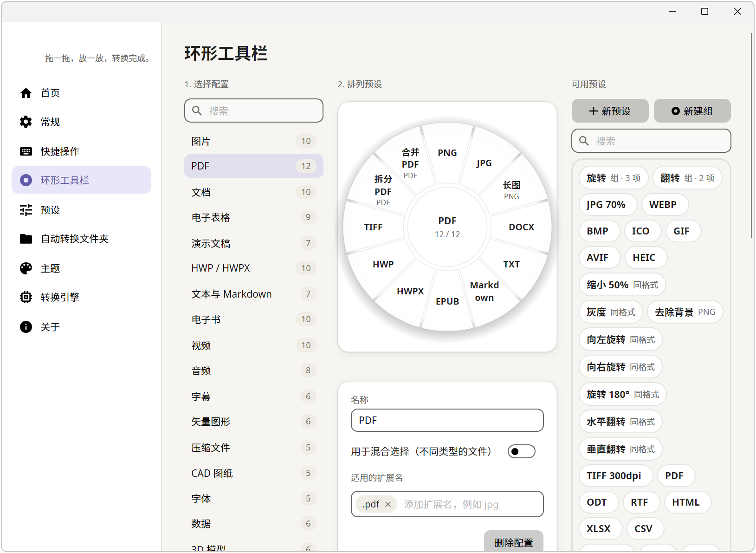This screenshot has height=553, width=756.
Task: Open 转换引擎 chip icon
Action: [26, 297]
